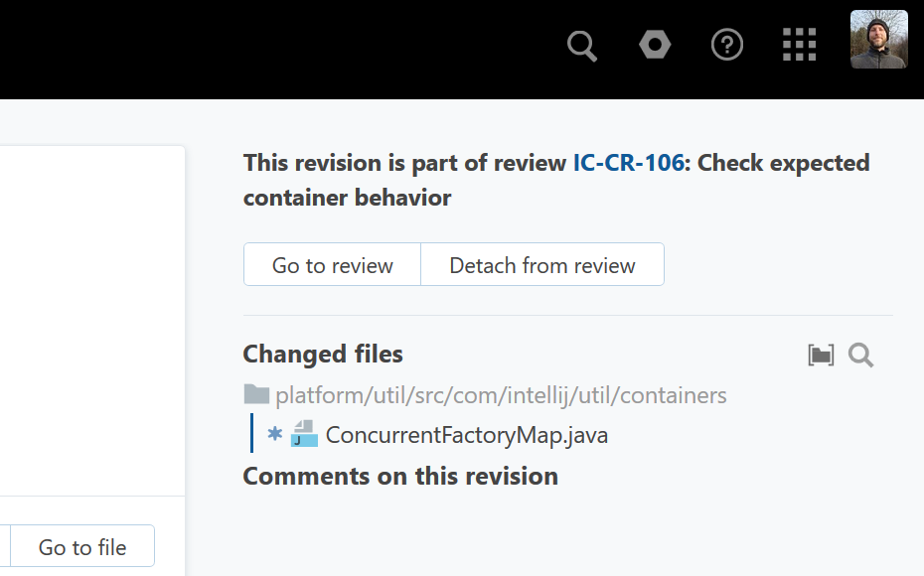Search within the Changed files list
Screen dimensions: 924x576
[x=860, y=356]
